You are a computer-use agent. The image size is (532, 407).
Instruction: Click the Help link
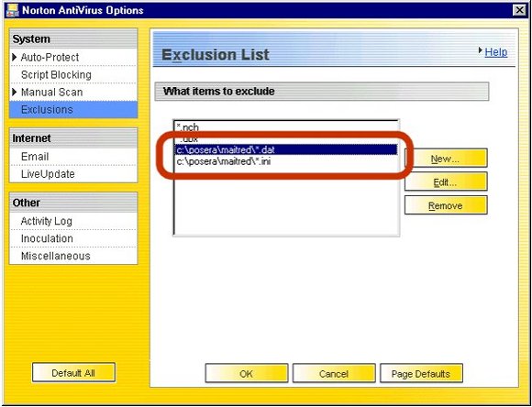pos(495,52)
